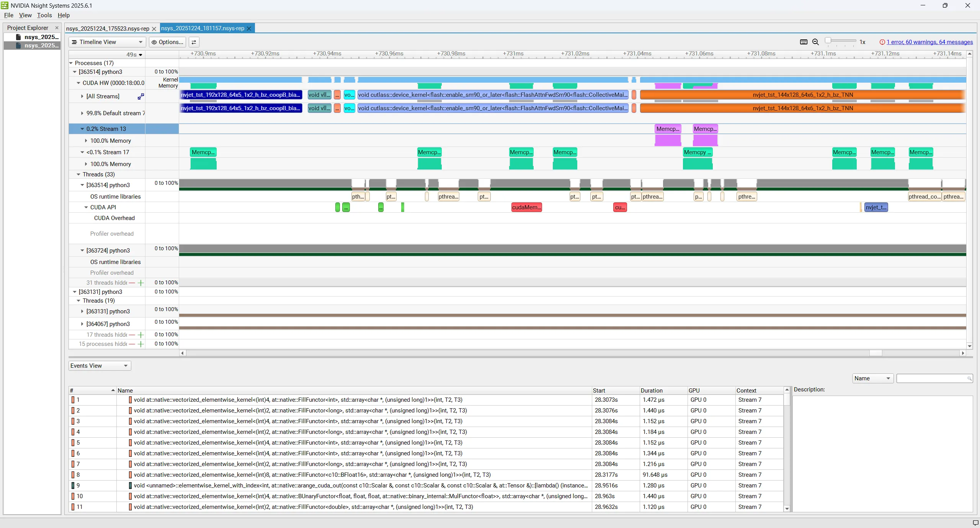Open the Tools menu
The width and height of the screenshot is (980, 528).
point(44,15)
